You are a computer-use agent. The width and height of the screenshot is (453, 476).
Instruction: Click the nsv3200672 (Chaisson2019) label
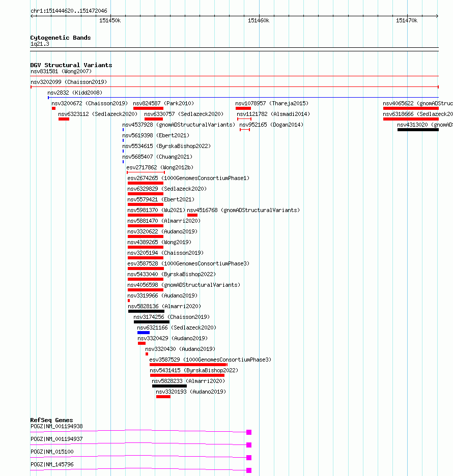click(x=90, y=103)
